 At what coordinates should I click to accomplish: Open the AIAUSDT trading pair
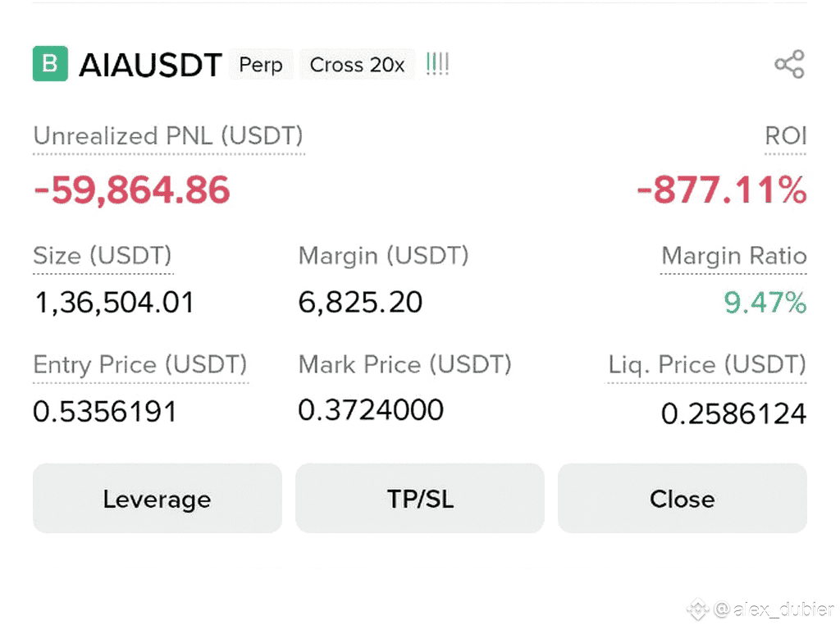point(150,65)
